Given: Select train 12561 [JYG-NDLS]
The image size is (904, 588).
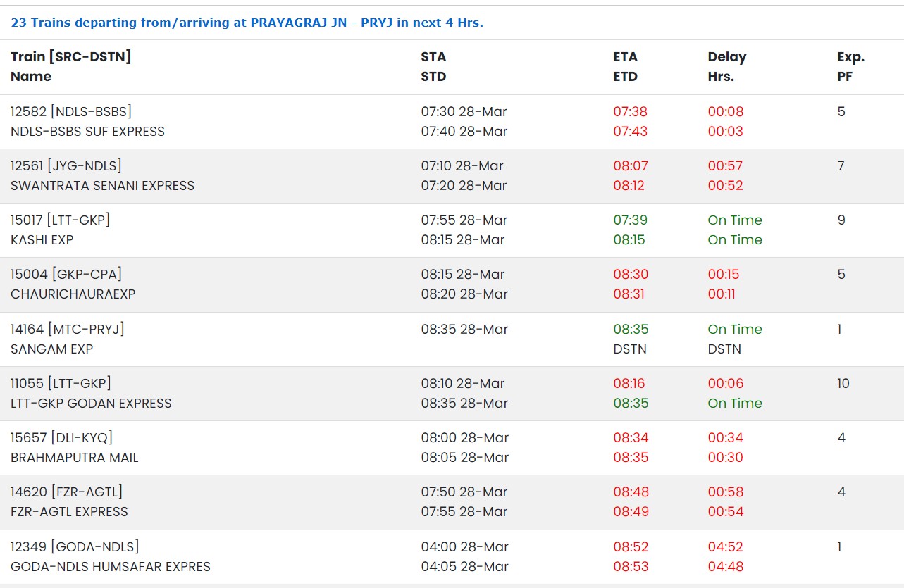Looking at the screenshot, I should pos(66,165).
